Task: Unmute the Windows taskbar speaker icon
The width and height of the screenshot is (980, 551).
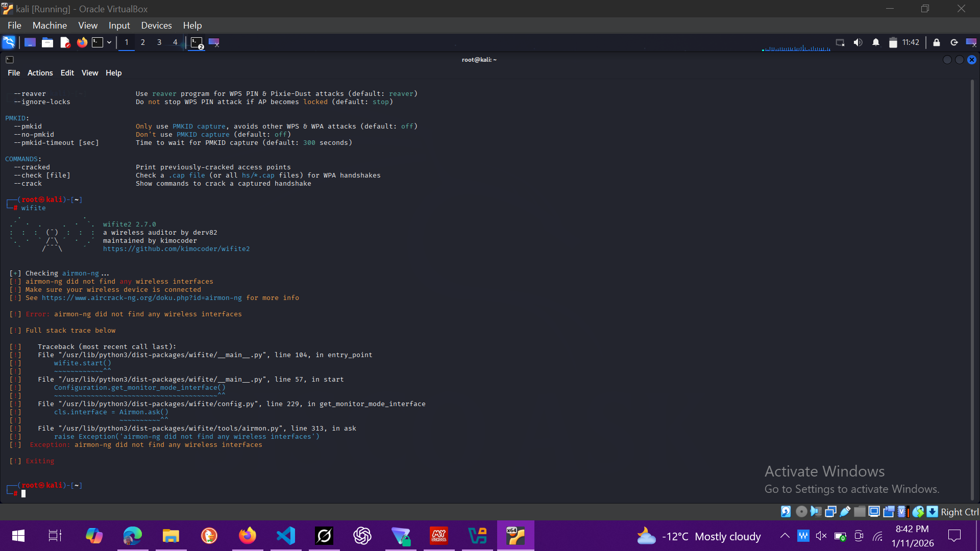Action: (x=821, y=536)
